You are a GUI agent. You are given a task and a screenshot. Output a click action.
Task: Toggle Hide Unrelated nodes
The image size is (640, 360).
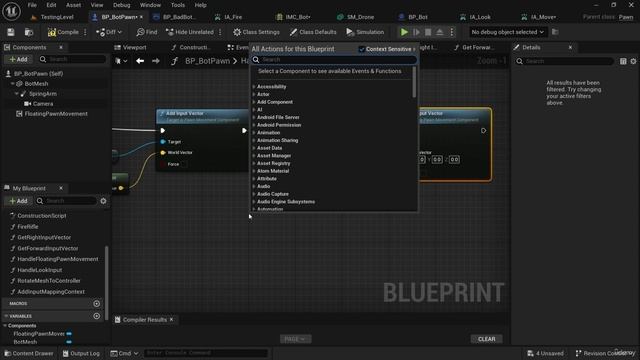[190, 32]
